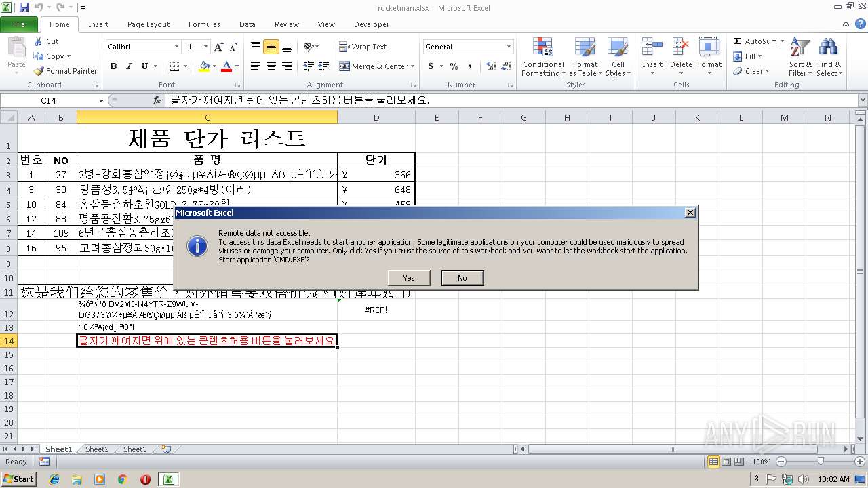Open the File tab
This screenshot has height=488, width=868.
pos(19,24)
